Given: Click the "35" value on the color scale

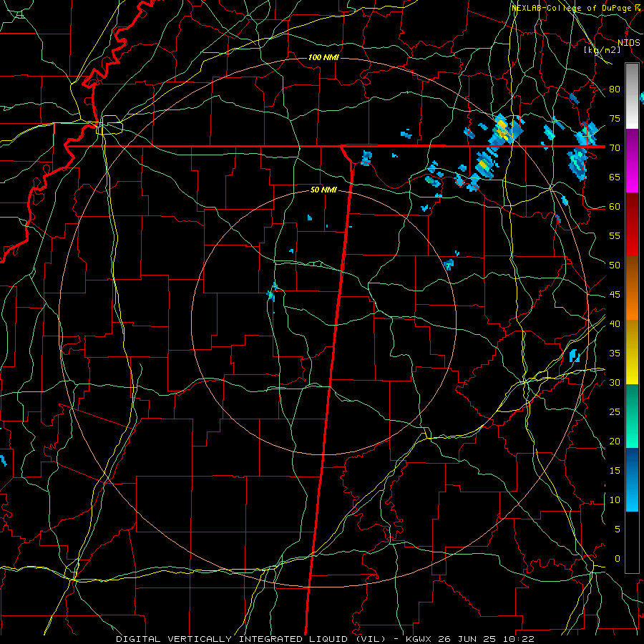Looking at the screenshot, I should (x=615, y=353).
